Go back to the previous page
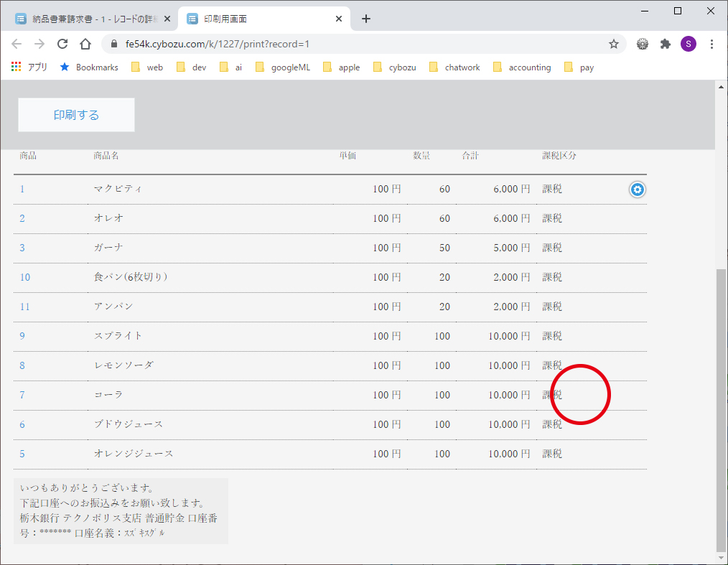Image resolution: width=728 pixels, height=565 pixels. click(x=17, y=44)
